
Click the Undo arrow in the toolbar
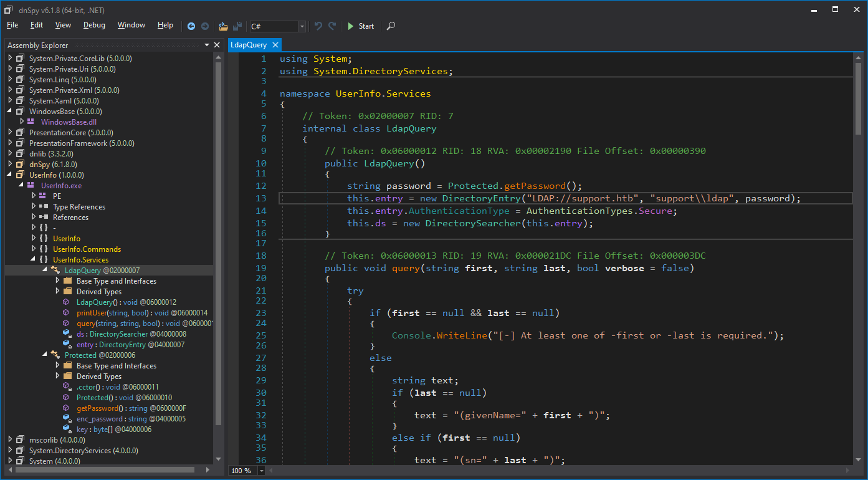[x=318, y=26]
